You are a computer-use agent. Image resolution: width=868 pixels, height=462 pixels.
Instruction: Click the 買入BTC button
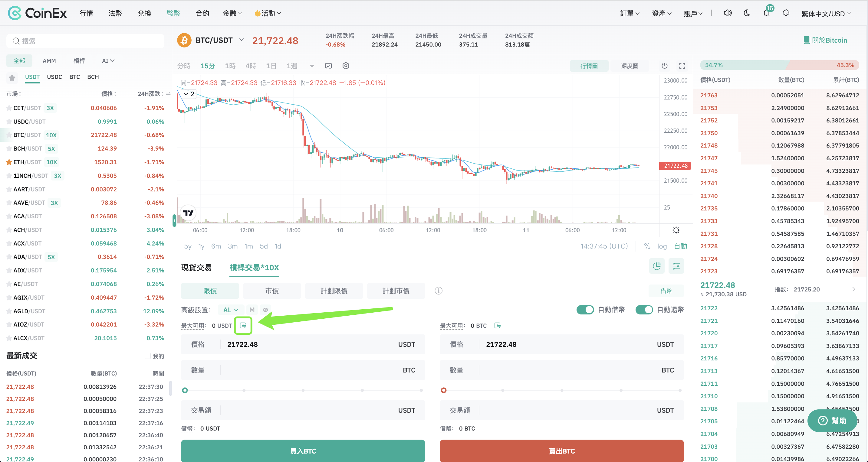tap(303, 451)
